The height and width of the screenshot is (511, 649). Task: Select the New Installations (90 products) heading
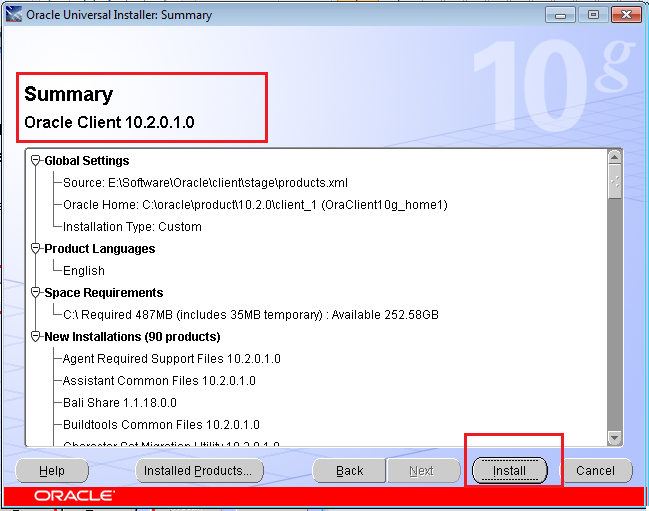point(132,337)
